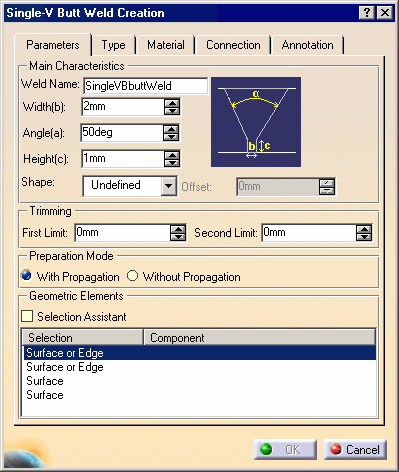Increase First Limit with up arrow
Viewport: 399px width, 472px height.
(x=178, y=229)
